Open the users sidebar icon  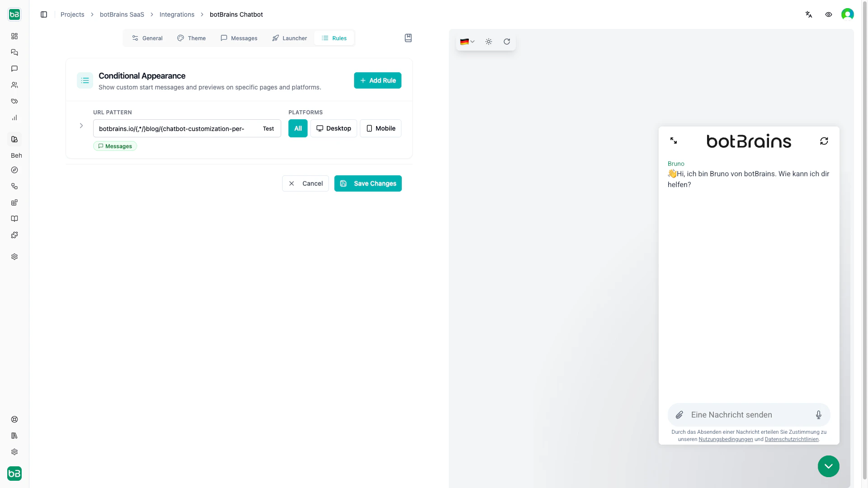(x=14, y=85)
